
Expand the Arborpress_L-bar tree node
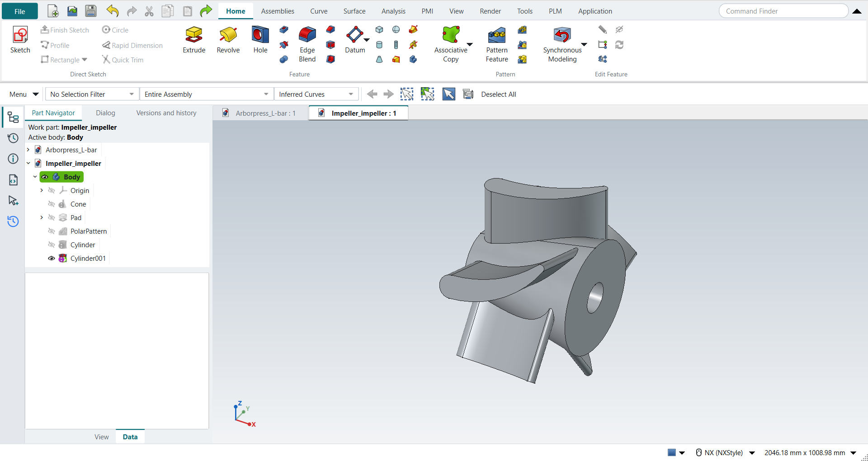pos(28,150)
